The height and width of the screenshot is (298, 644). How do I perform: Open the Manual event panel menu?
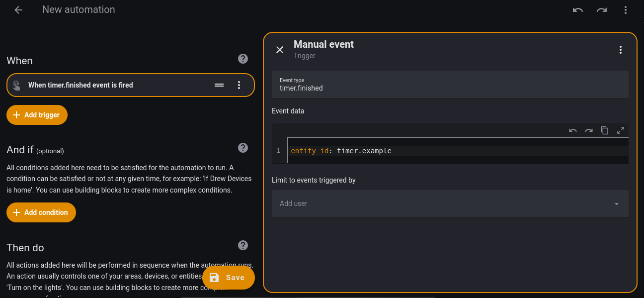tap(620, 50)
